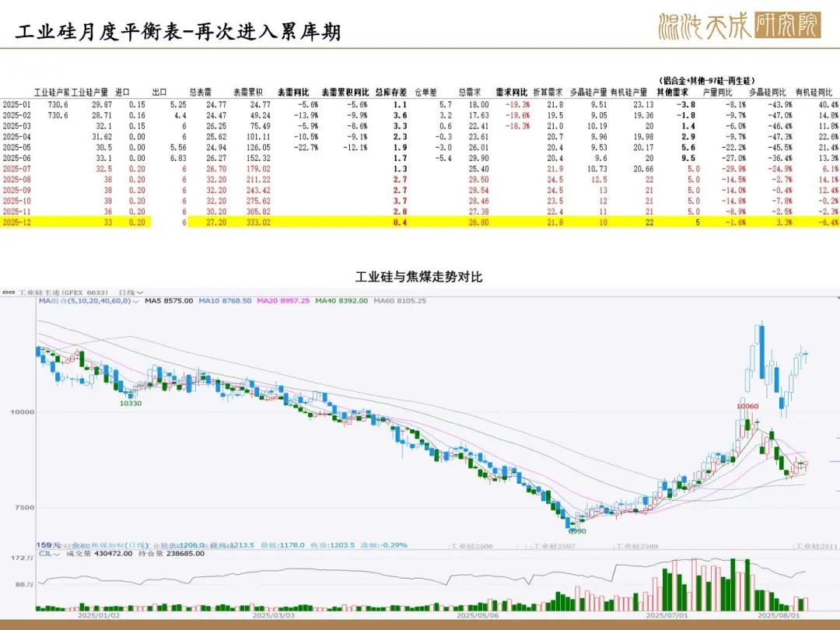Select the MA5 8575.00 value

tap(170, 301)
